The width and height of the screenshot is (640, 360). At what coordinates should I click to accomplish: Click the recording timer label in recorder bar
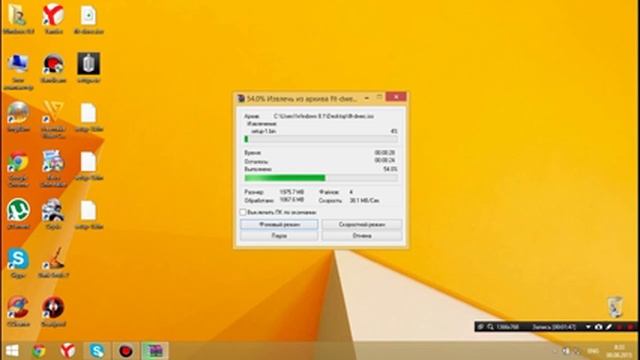pyautogui.click(x=554, y=327)
